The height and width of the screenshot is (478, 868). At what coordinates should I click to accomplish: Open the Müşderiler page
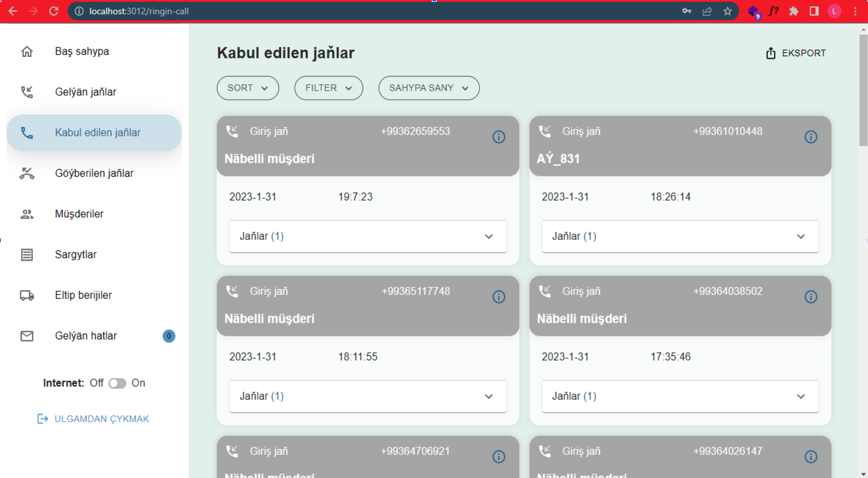pyautogui.click(x=94, y=214)
